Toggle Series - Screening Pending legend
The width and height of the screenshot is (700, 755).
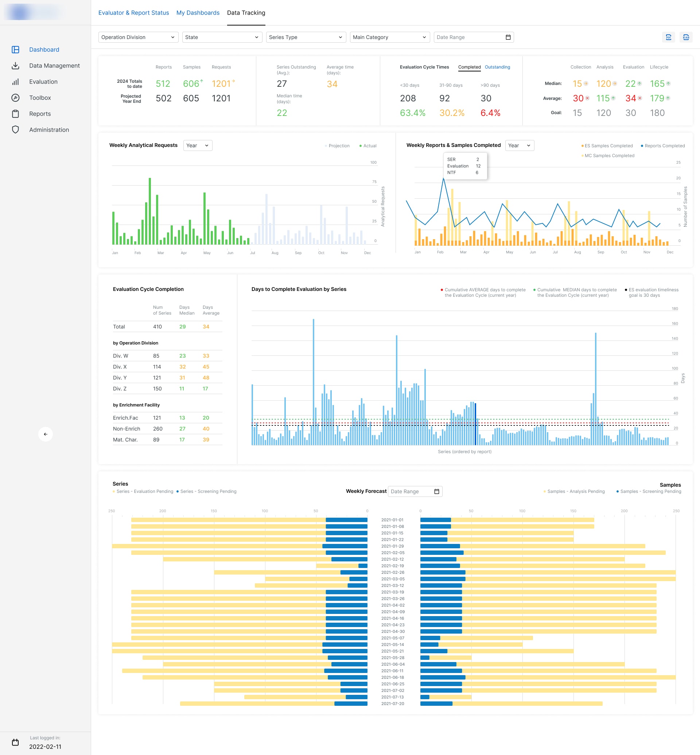(206, 491)
